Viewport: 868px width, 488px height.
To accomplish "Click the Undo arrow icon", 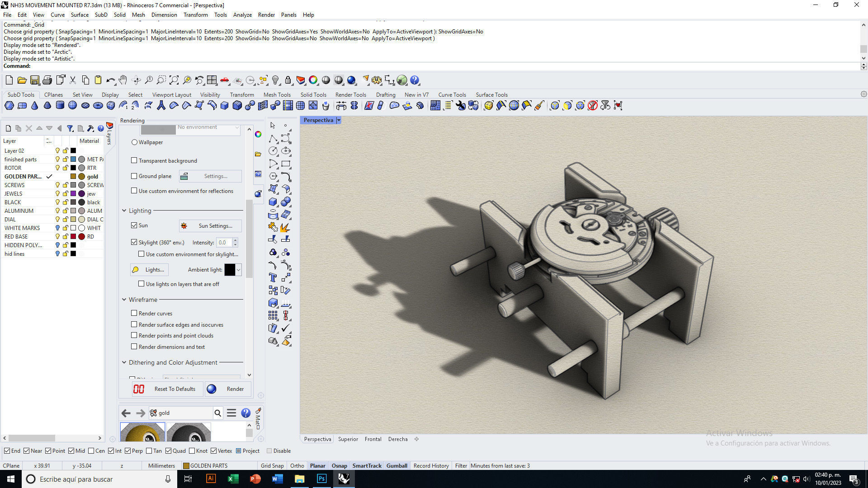I will [110, 80].
